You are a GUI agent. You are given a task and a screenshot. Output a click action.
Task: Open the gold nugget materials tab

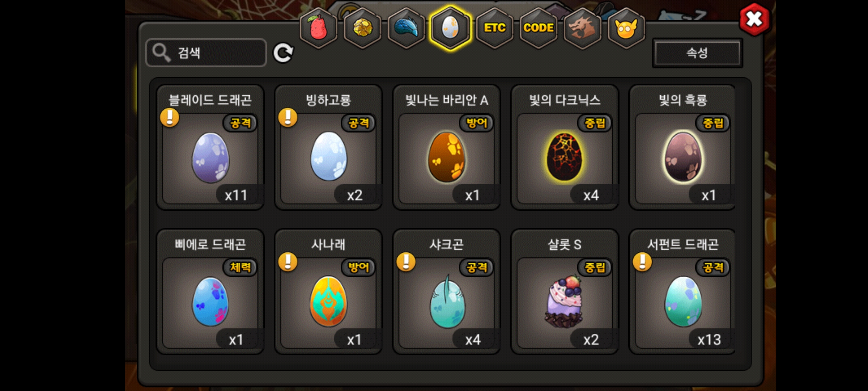point(362,28)
